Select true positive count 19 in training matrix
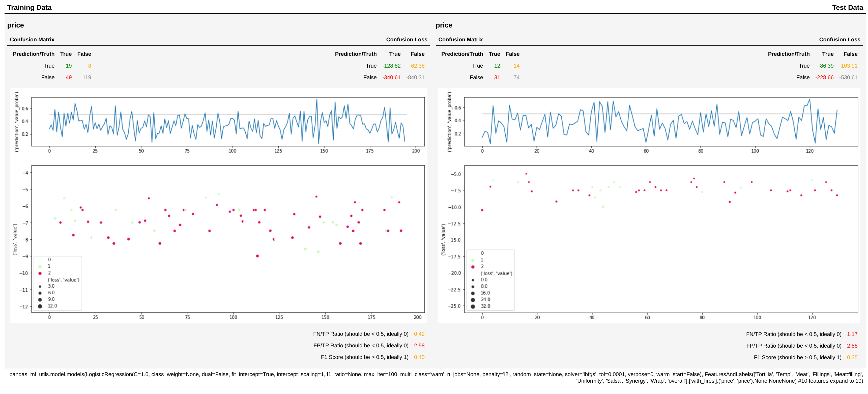Image resolution: width=868 pixels, height=394 pixels. point(69,66)
